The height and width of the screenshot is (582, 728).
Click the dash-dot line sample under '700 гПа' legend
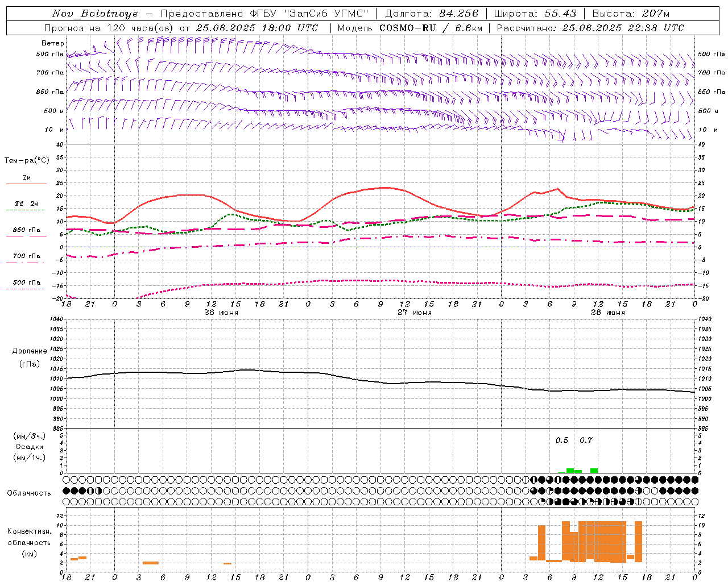[x=26, y=263]
